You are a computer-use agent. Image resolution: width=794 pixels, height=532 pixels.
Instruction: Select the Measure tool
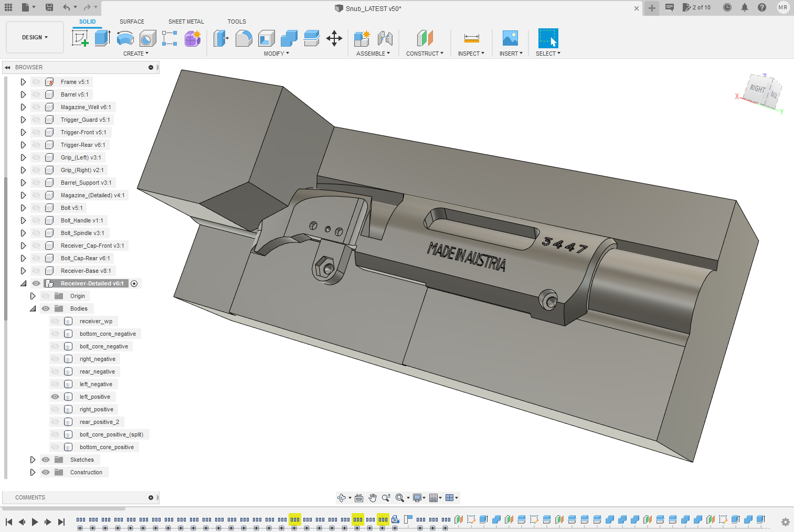pyautogui.click(x=471, y=38)
